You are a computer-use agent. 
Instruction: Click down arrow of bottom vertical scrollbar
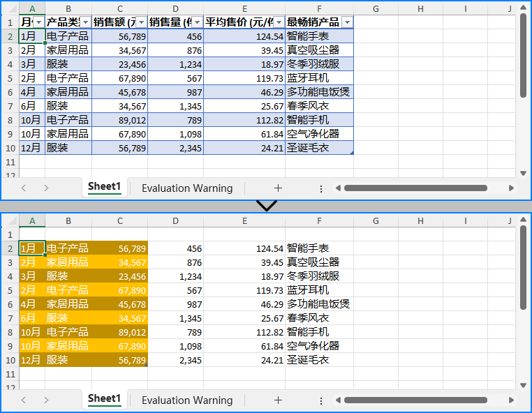coord(523,386)
